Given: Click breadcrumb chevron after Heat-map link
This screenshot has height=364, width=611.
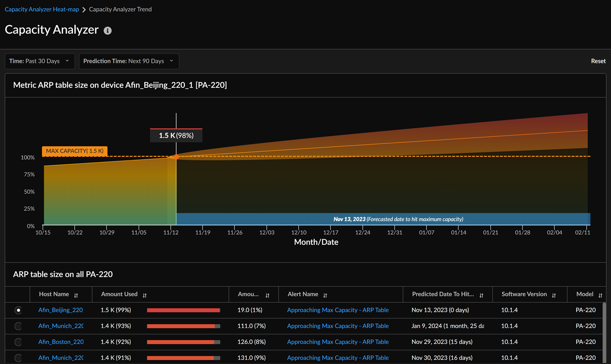Looking at the screenshot, I should 84,10.
